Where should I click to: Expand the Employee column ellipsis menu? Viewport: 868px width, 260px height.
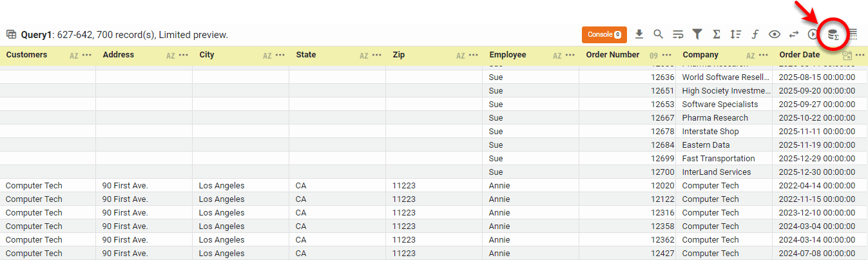570,55
